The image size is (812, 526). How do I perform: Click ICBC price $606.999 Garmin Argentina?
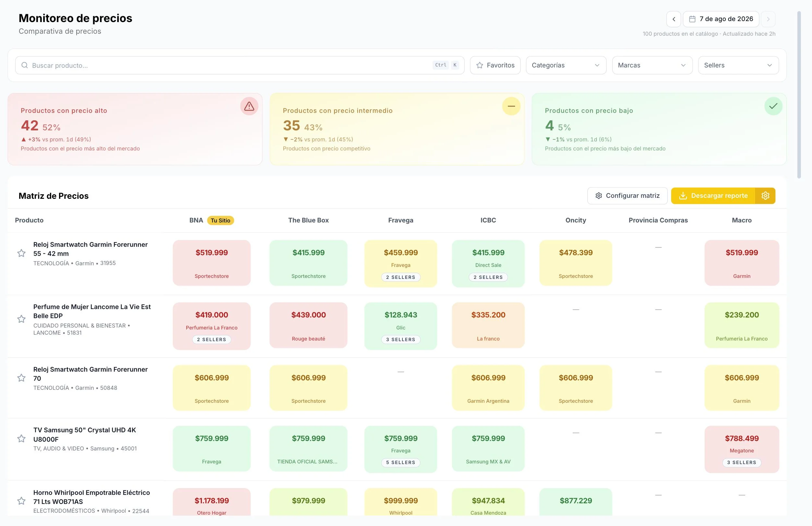[x=488, y=388]
